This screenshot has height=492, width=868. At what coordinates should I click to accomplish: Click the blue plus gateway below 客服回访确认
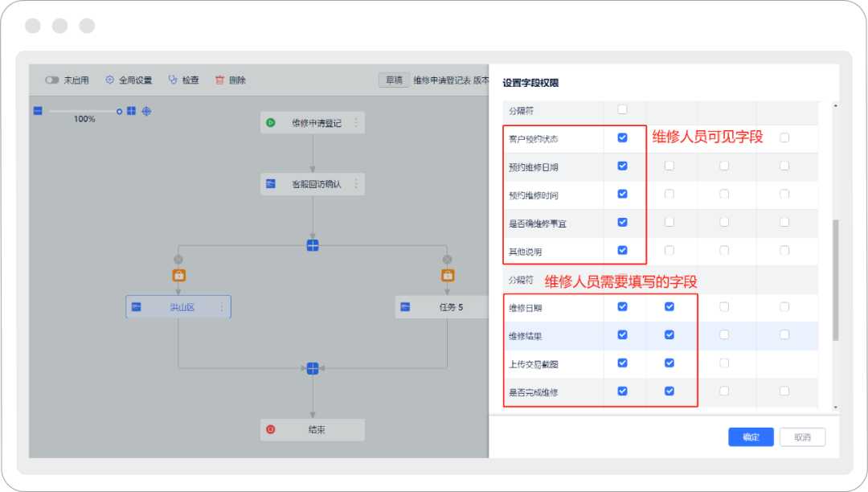click(313, 245)
